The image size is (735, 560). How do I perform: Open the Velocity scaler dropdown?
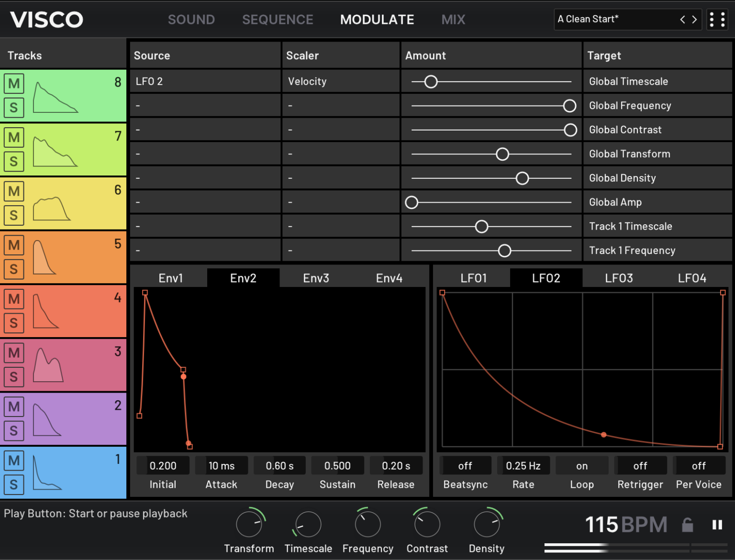[x=340, y=81]
